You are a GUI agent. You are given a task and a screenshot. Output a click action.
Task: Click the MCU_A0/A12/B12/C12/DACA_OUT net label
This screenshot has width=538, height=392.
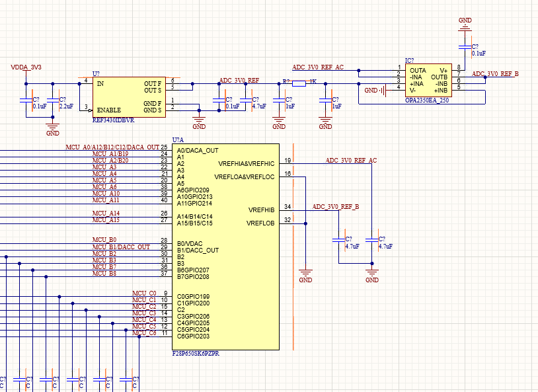112,147
